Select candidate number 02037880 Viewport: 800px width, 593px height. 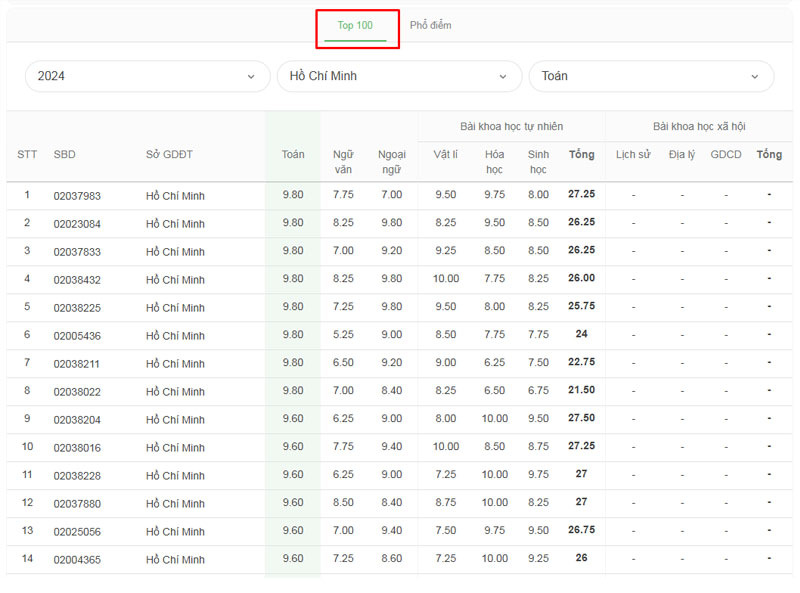[77, 504]
